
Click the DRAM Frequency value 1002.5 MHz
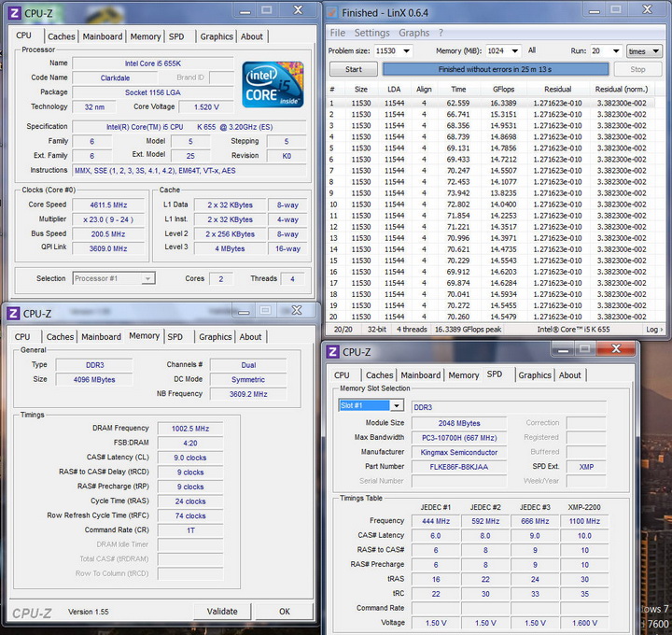190,429
